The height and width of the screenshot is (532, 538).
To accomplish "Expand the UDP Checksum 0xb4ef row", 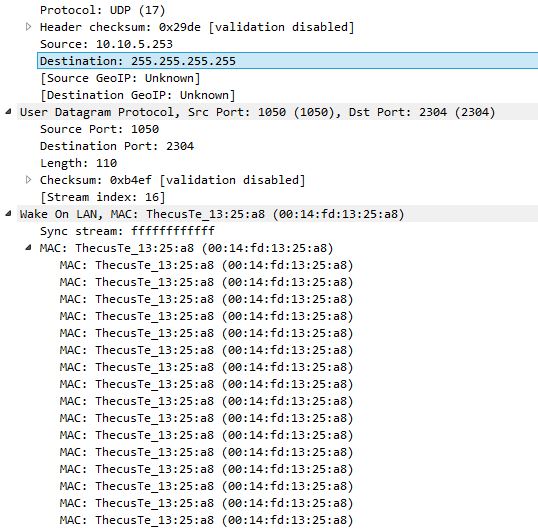I will pos(29,180).
